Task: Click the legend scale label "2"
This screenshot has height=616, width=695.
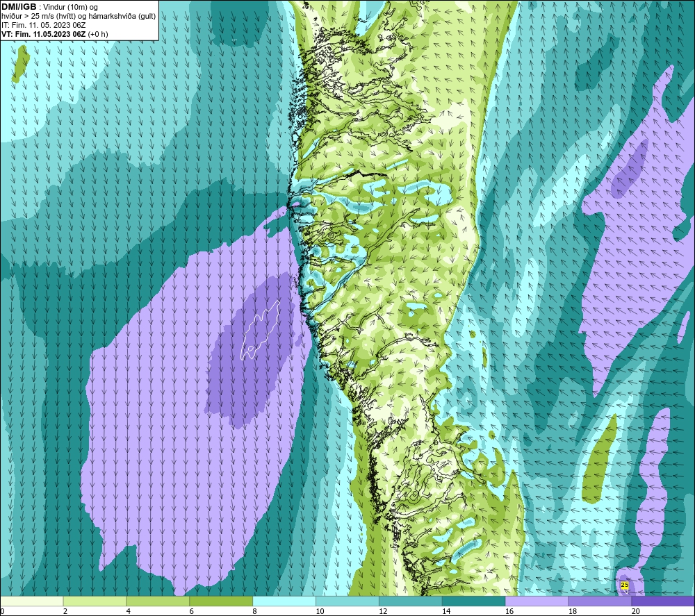Action: (x=65, y=611)
